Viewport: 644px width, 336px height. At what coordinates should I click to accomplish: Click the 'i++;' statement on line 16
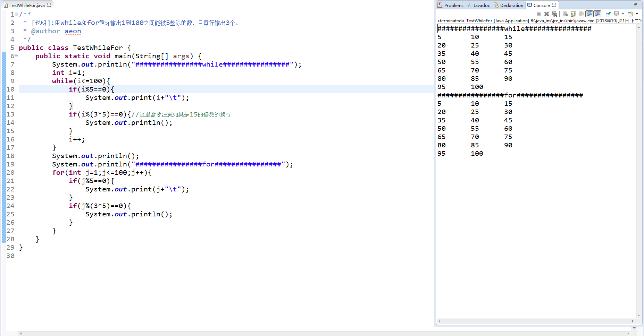tap(77, 139)
